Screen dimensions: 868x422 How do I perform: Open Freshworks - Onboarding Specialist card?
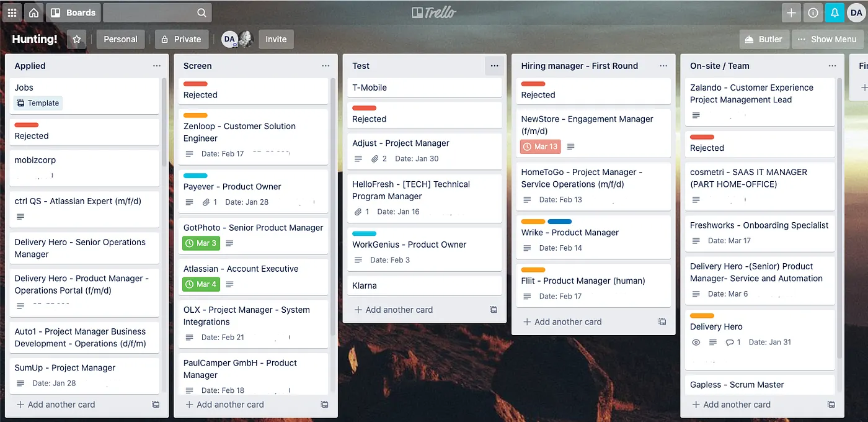[760, 233]
